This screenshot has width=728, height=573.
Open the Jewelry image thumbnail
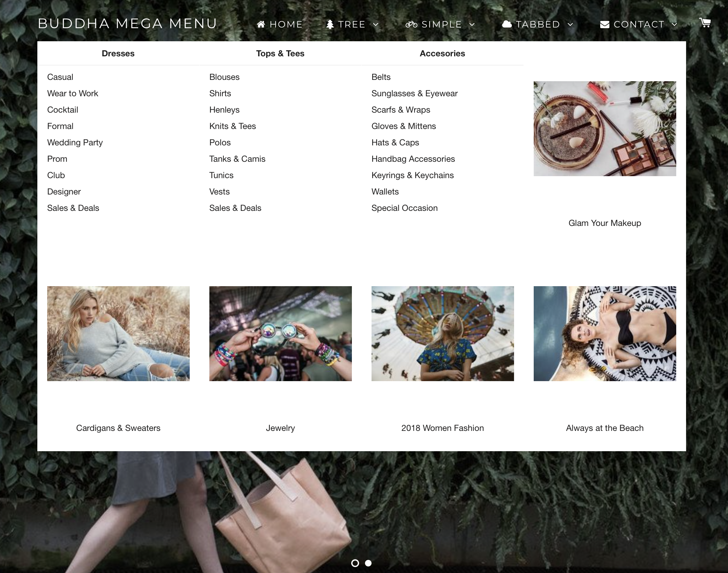pyautogui.click(x=280, y=334)
